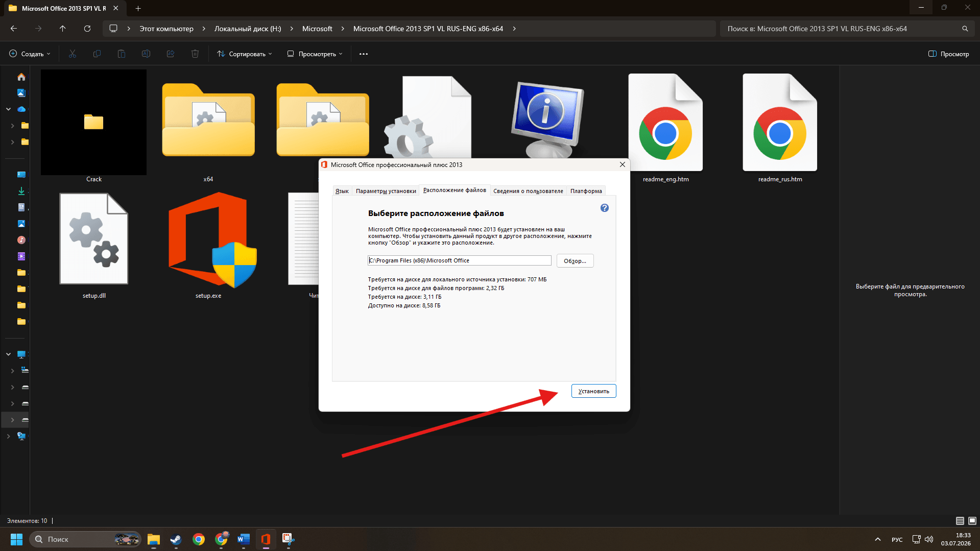Open the three-dot more options menu
Screen dimensions: 980x551
pyautogui.click(x=364, y=54)
